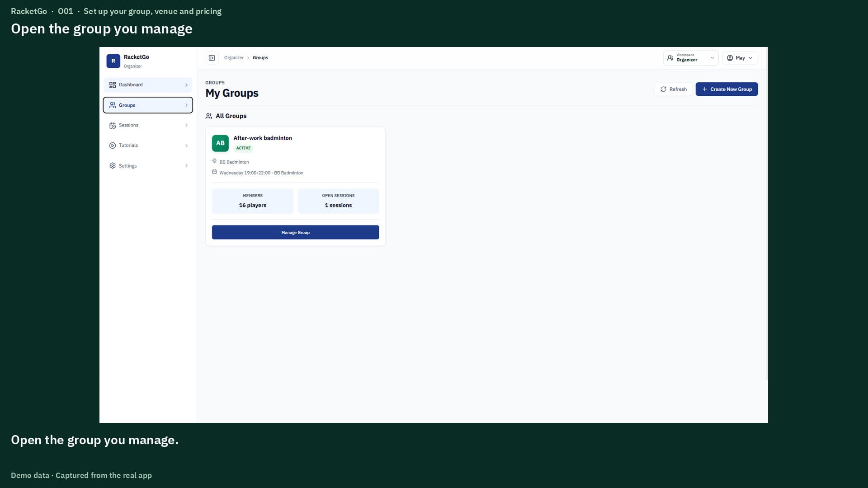Open the Workspace Organizer dropdown
Viewport: 868px width, 488px height.
tap(691, 58)
